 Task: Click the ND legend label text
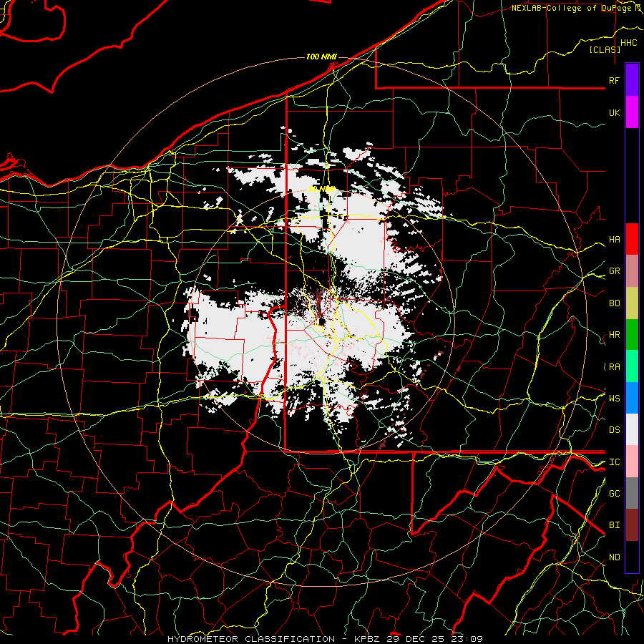614,557
